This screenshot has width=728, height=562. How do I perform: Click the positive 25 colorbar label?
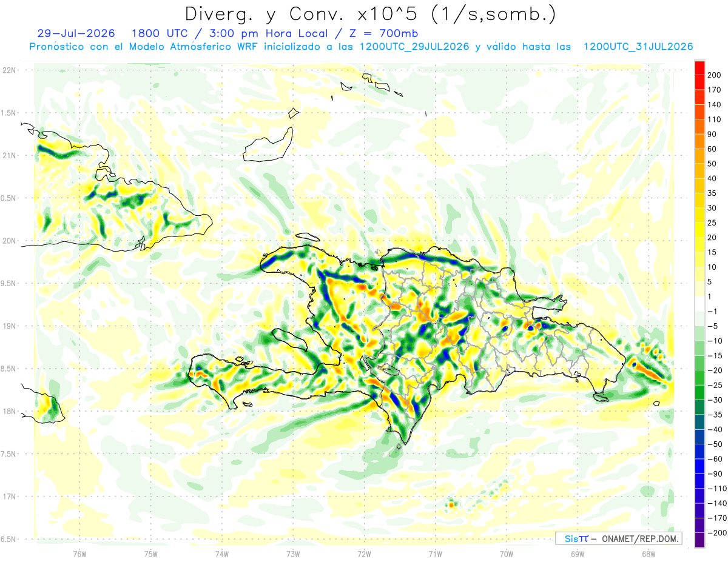pyautogui.click(x=712, y=222)
